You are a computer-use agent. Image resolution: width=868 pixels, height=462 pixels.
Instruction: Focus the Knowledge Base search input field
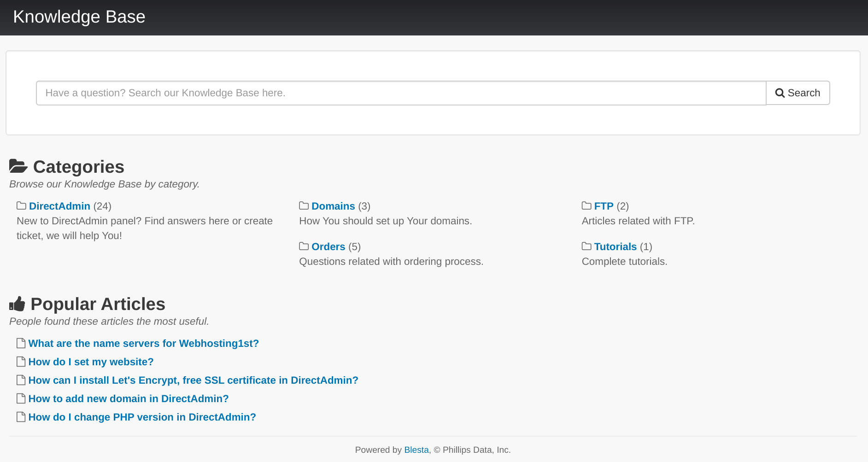tap(401, 93)
